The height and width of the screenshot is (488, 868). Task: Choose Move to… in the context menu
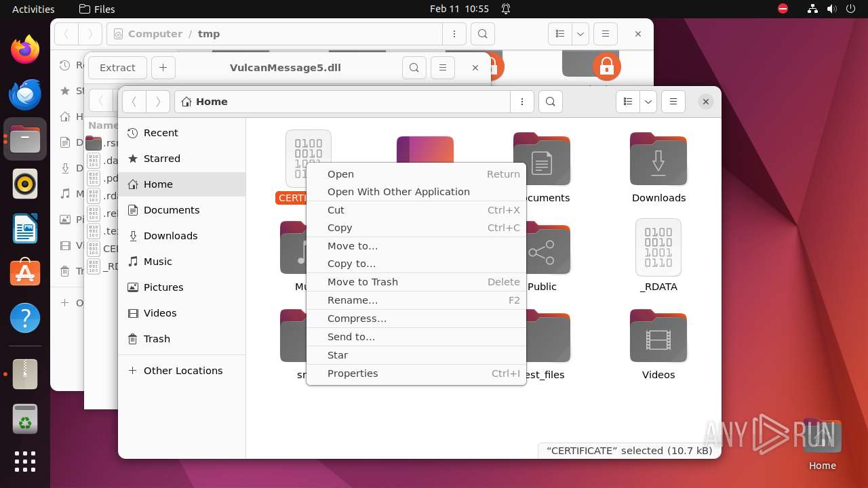[x=416, y=246]
